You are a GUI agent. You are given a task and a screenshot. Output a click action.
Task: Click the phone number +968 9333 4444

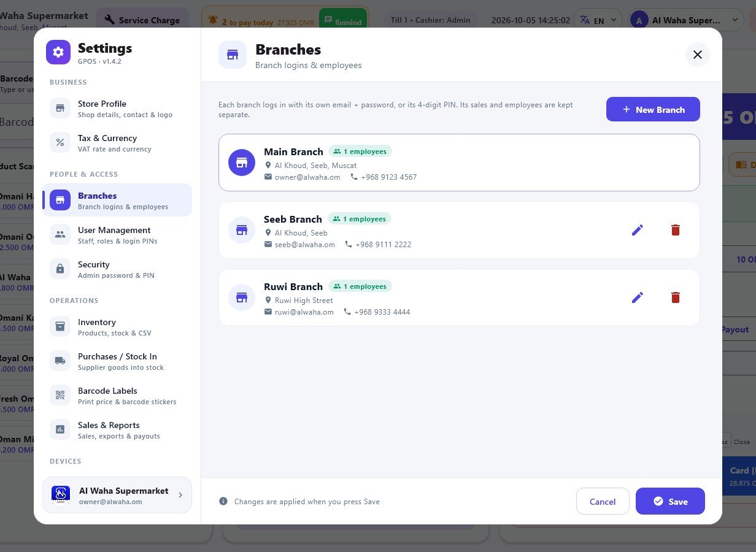coord(382,312)
